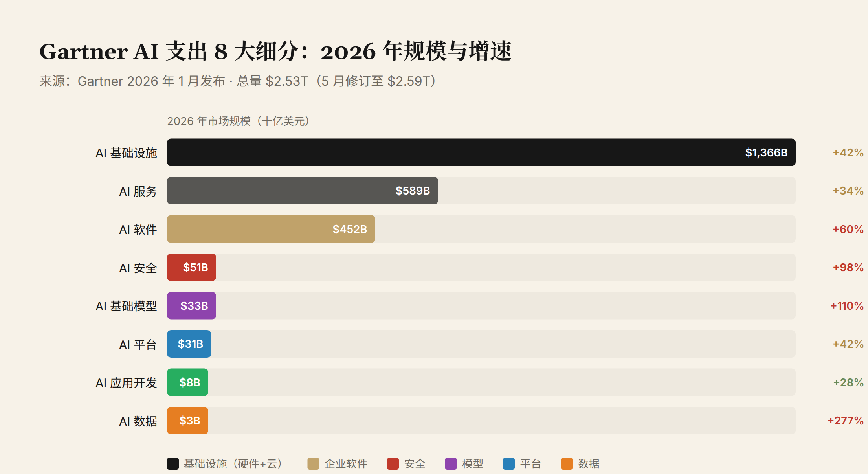Click the row label AI 软件
This screenshot has width=868, height=474.
(x=138, y=230)
